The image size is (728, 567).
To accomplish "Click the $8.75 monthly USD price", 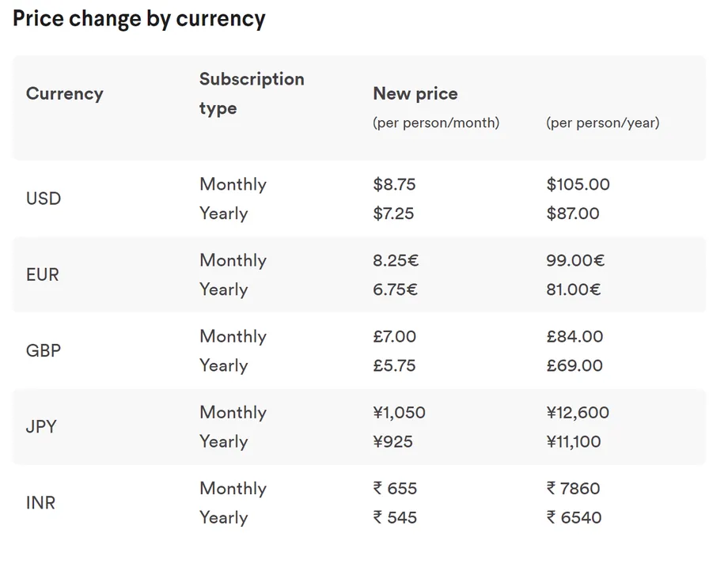I will [x=394, y=184].
